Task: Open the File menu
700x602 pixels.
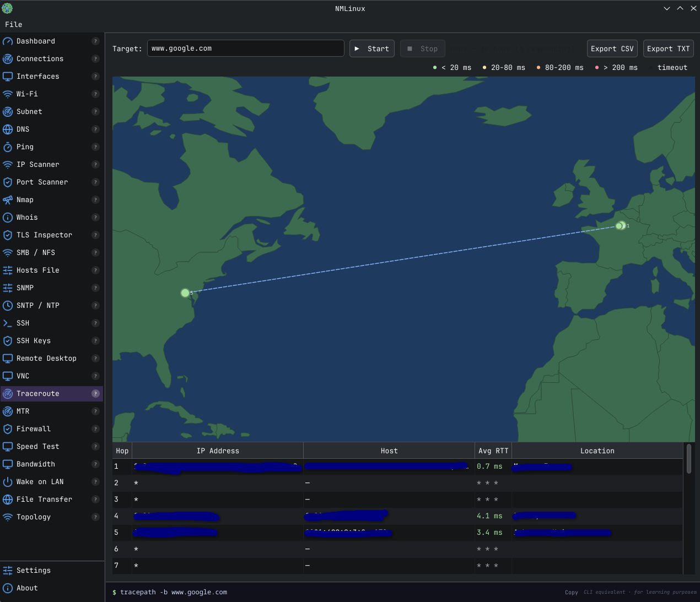Action: click(x=14, y=24)
